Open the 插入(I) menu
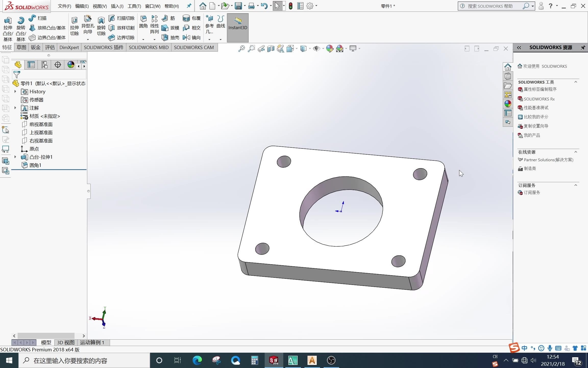 117,6
